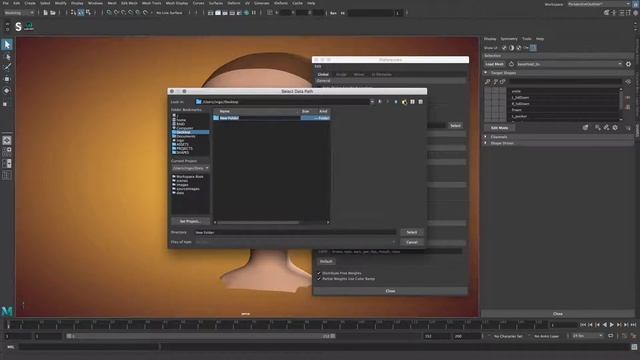Switch file dialog to detail view icon
The height and width of the screenshot is (360, 640).
click(x=420, y=102)
